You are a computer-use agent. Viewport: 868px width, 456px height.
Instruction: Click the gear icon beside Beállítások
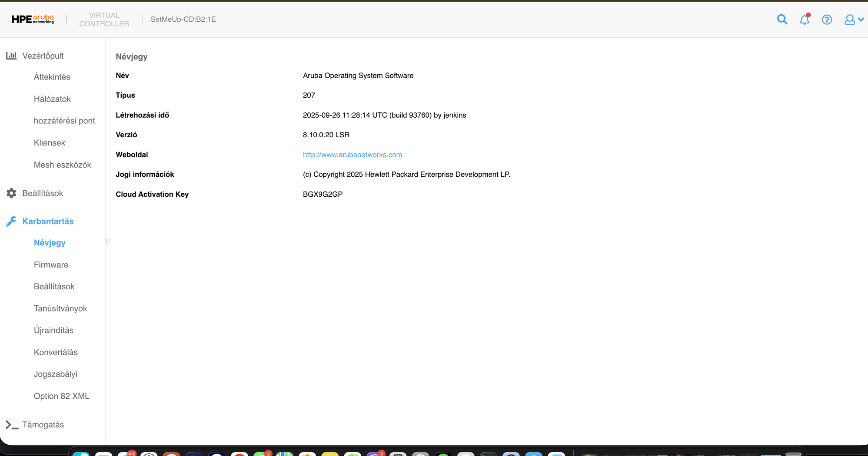(x=11, y=193)
